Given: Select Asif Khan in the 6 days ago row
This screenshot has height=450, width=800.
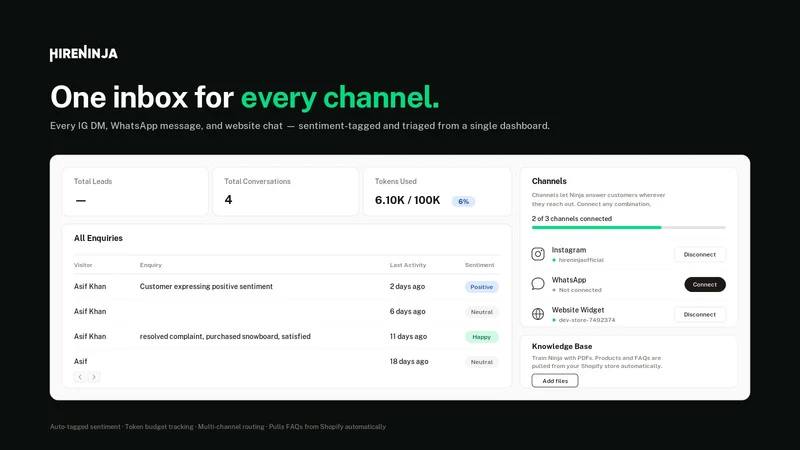Looking at the screenshot, I should tap(90, 311).
